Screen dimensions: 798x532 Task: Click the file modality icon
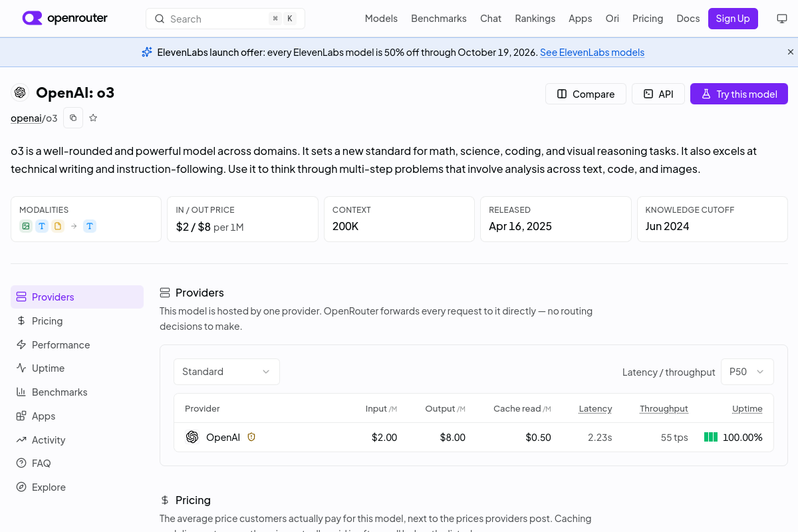[x=58, y=226]
